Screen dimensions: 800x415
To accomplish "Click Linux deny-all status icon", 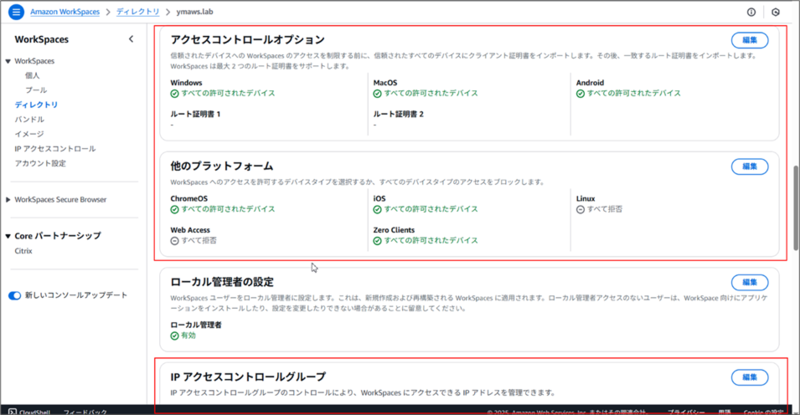I will [x=580, y=209].
